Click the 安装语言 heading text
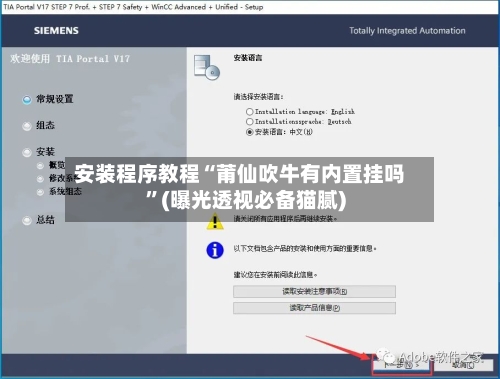This screenshot has height=379, width=500. (x=248, y=58)
